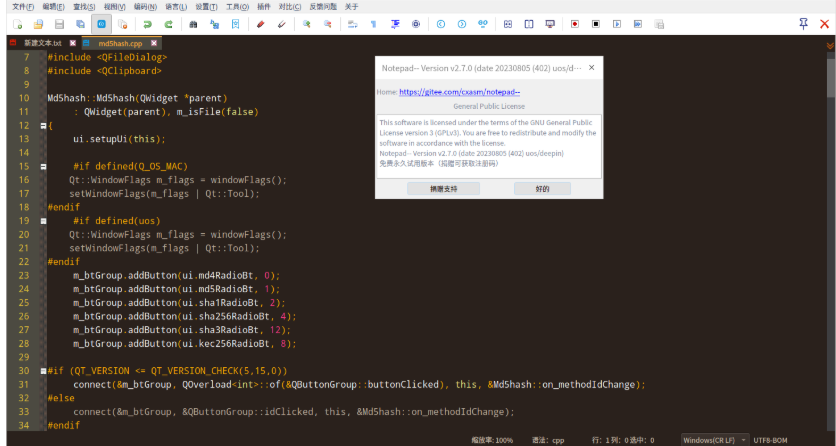This screenshot has height=446, width=836.
Task: Pin the window with the pushpin icon
Action: [803, 23]
